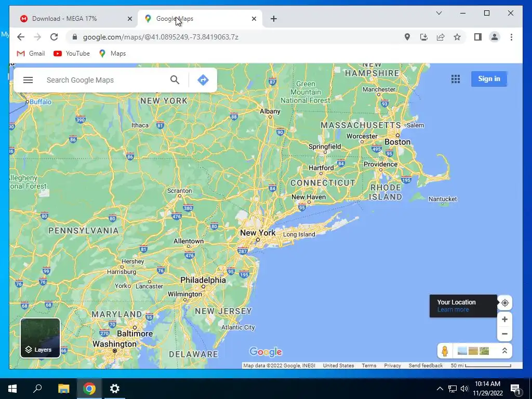Viewport: 532px width, 399px height.
Task: Click United States in map footer
Action: click(338, 365)
